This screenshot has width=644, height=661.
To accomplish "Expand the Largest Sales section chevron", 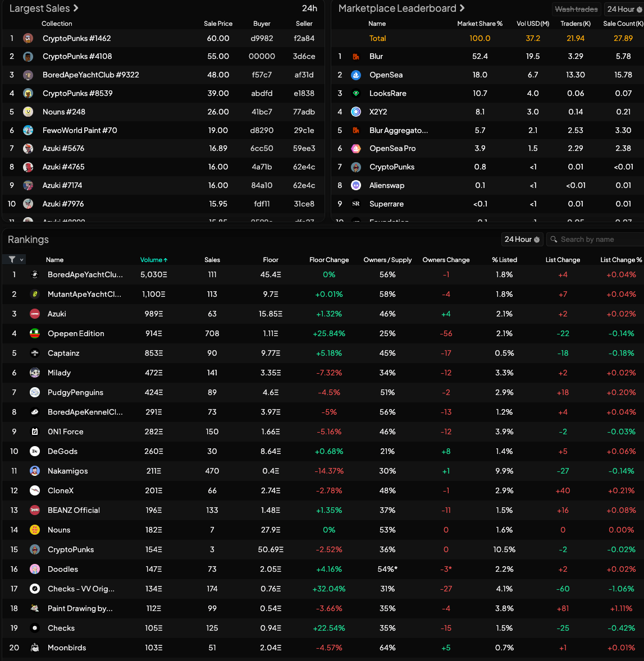I will click(x=76, y=8).
